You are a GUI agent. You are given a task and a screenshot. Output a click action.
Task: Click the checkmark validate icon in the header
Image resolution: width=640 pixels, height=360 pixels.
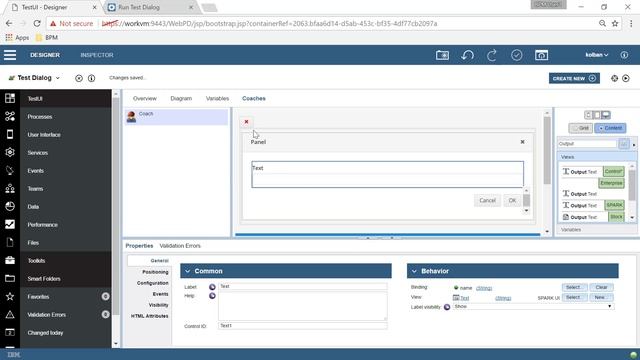point(516,55)
